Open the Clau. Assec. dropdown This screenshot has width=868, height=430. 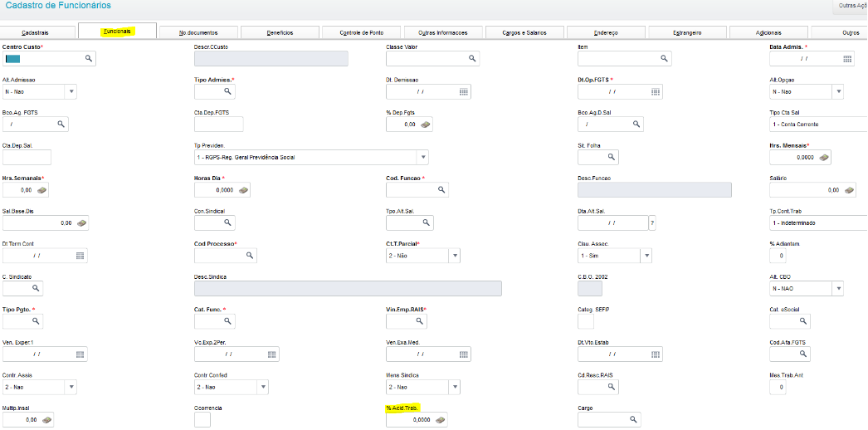pos(646,257)
